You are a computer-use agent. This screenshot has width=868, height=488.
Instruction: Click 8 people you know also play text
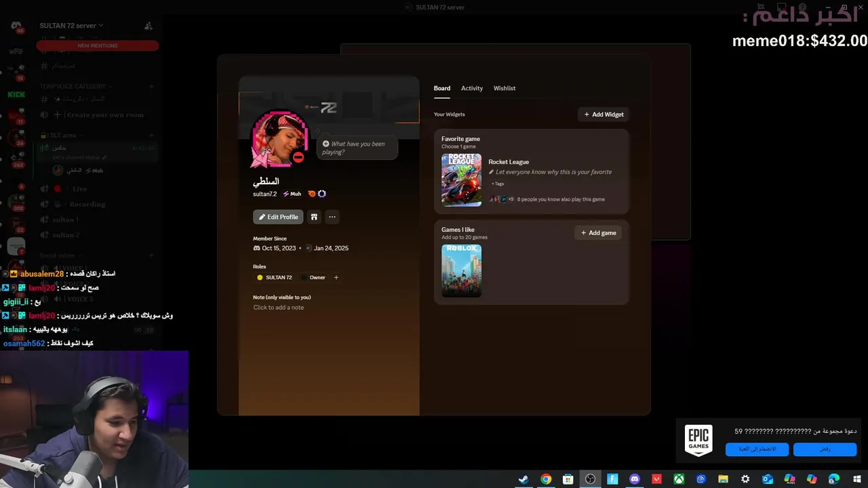pos(561,199)
